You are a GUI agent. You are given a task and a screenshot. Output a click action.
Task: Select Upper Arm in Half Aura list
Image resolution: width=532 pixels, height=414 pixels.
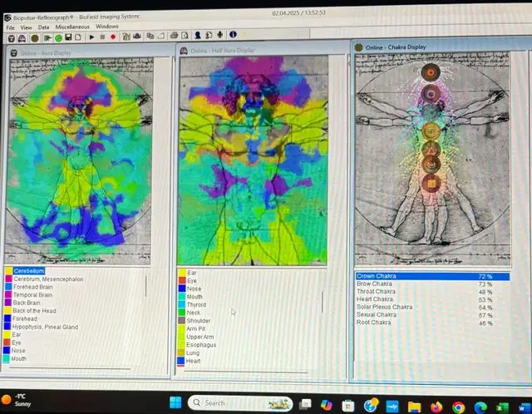click(x=199, y=337)
